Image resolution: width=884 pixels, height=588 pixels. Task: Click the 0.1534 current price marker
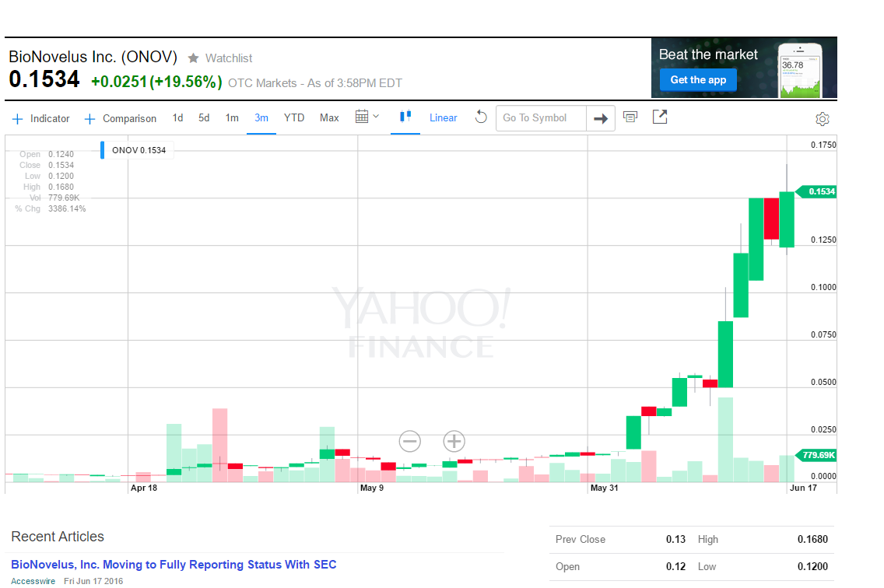(817, 191)
